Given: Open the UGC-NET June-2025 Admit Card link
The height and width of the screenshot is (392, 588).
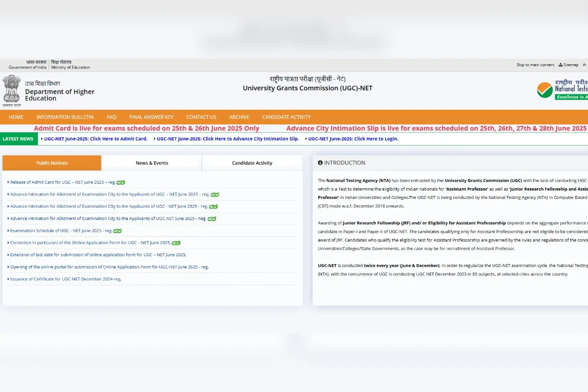Looking at the screenshot, I should (96, 139).
